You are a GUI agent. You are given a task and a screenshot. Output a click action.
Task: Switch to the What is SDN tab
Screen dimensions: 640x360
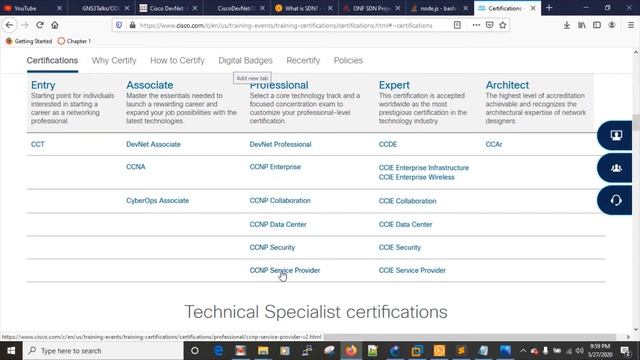pos(304,8)
